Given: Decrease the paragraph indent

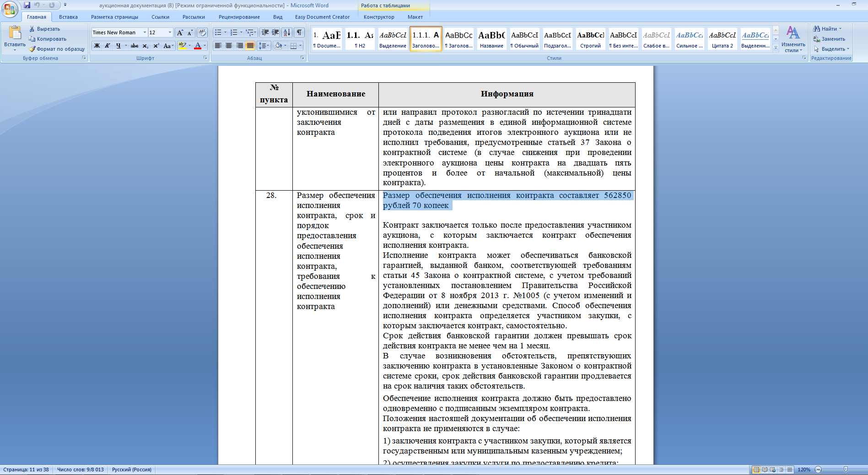Looking at the screenshot, I should coord(265,32).
